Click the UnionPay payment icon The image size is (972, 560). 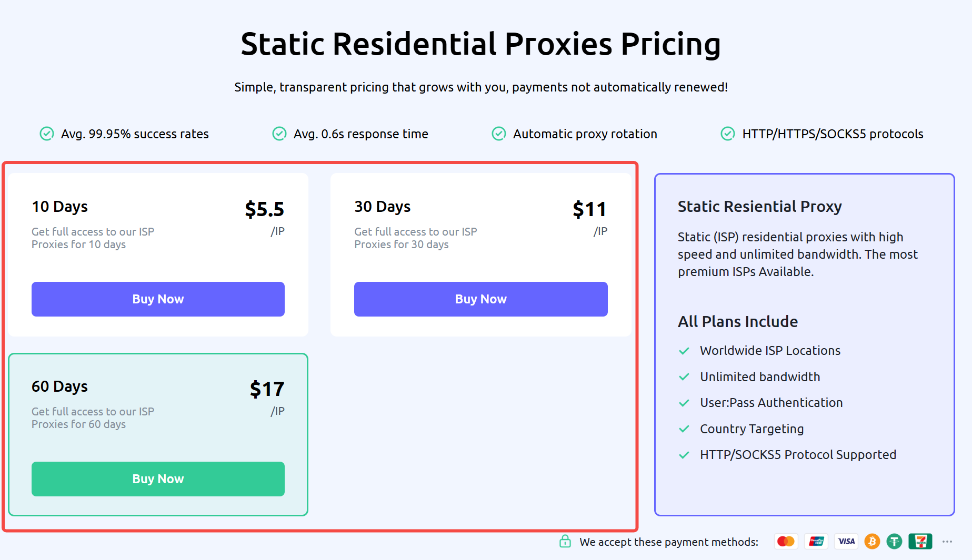(x=816, y=542)
